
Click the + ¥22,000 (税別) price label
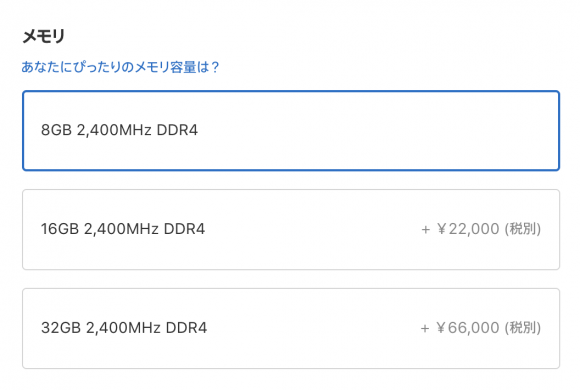coord(481,229)
